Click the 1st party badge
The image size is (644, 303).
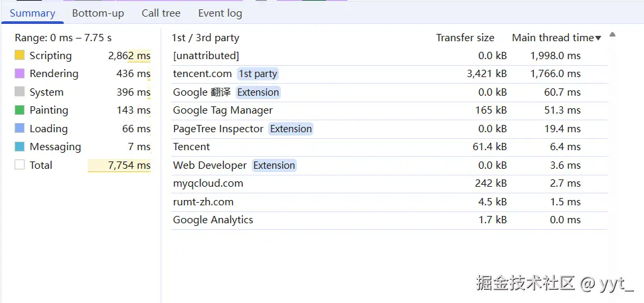(x=258, y=74)
